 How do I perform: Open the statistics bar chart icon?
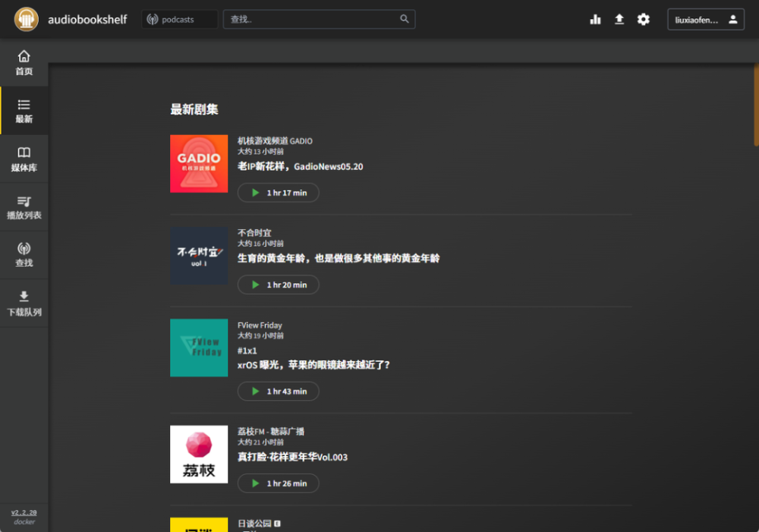pos(595,20)
